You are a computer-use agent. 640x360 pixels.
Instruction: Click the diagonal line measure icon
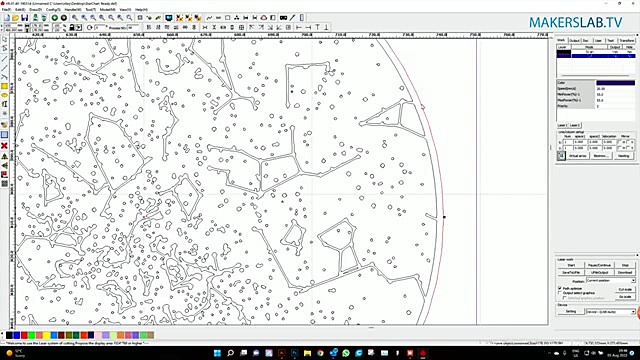(x=292, y=18)
